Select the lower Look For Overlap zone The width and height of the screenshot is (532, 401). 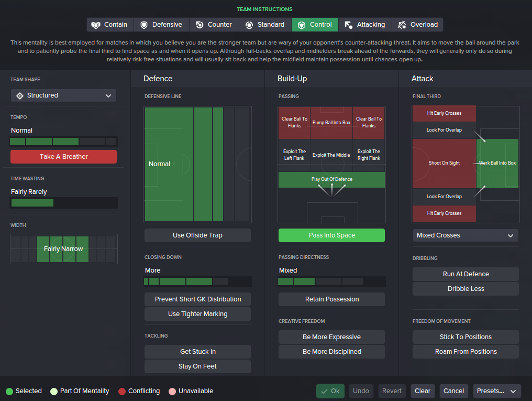(x=444, y=197)
